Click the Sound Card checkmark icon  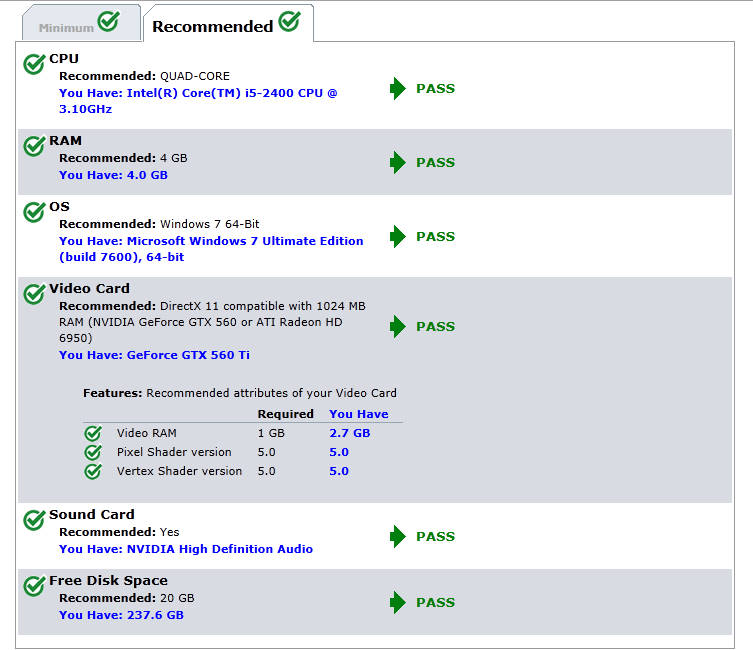pyautogui.click(x=34, y=521)
